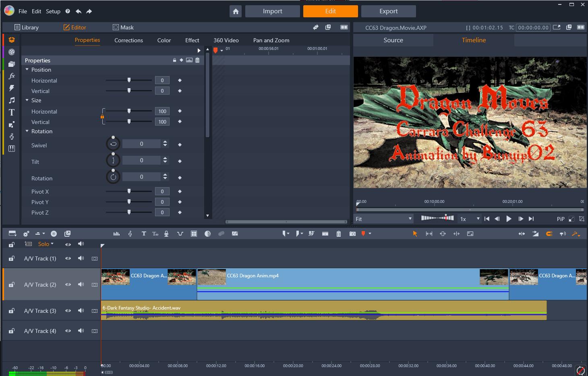This screenshot has width=588, height=376.
Task: Start a voice-over recording with the microphone
Action: (166, 233)
